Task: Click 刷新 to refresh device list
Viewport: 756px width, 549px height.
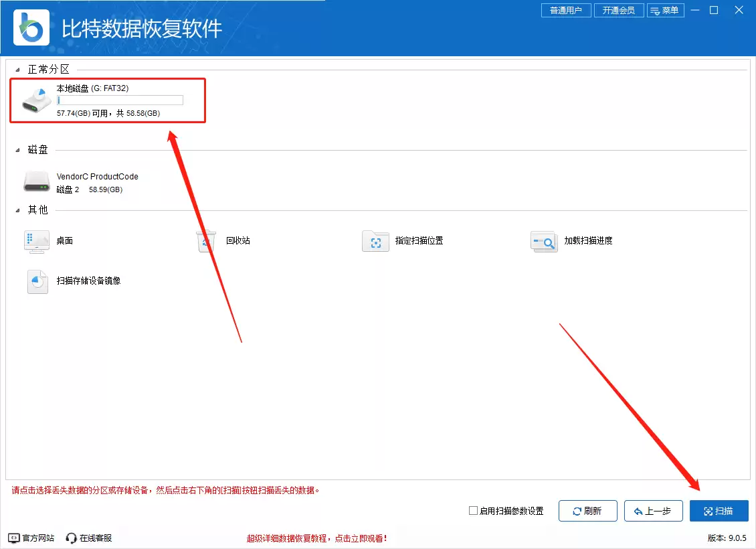Action: pos(587,510)
